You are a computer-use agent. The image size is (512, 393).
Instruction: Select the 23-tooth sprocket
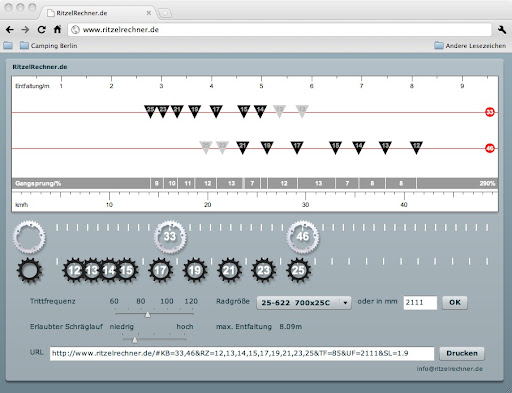click(x=264, y=270)
